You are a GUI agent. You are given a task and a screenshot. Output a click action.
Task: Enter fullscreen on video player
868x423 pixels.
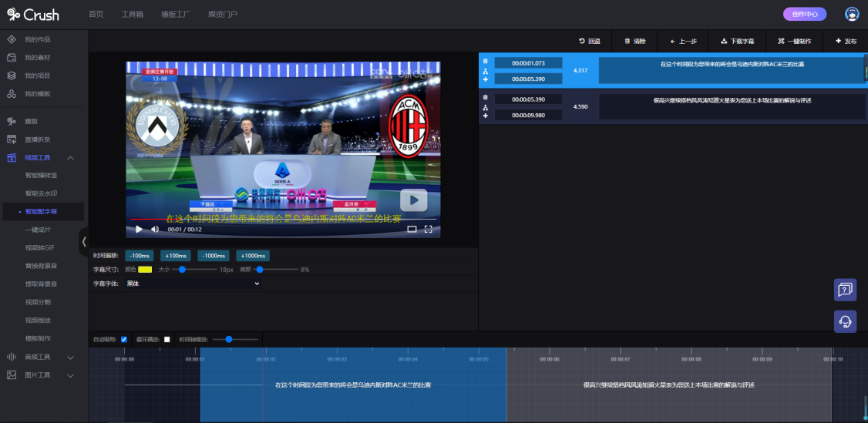coord(428,229)
